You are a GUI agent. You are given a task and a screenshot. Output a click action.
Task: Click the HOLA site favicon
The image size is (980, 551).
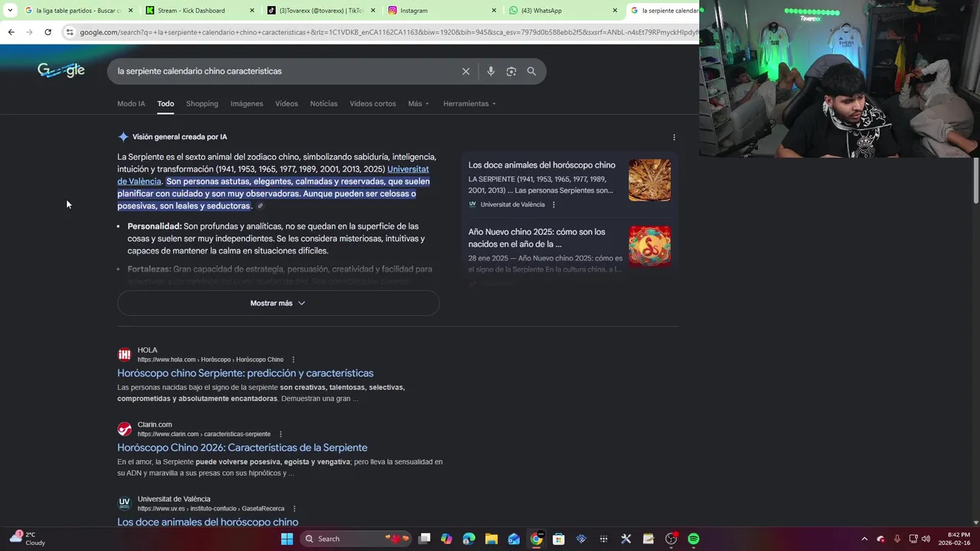(x=124, y=354)
